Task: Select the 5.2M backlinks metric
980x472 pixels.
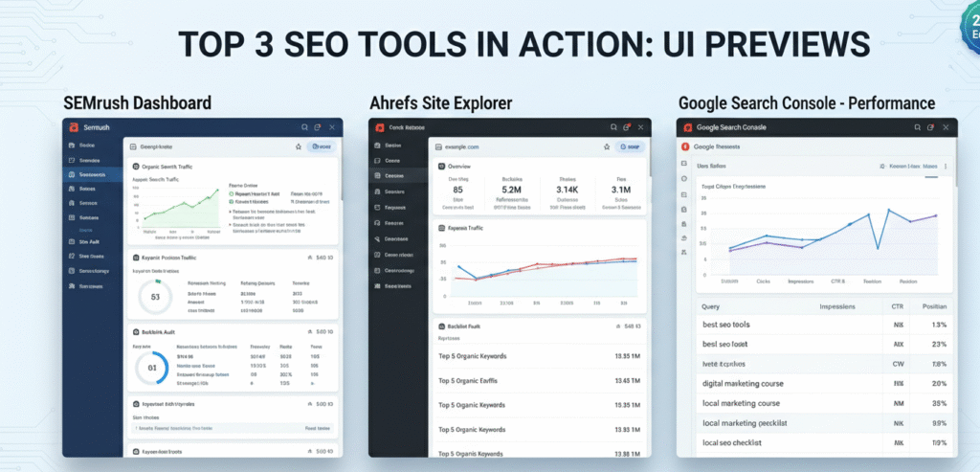Action: click(x=511, y=192)
